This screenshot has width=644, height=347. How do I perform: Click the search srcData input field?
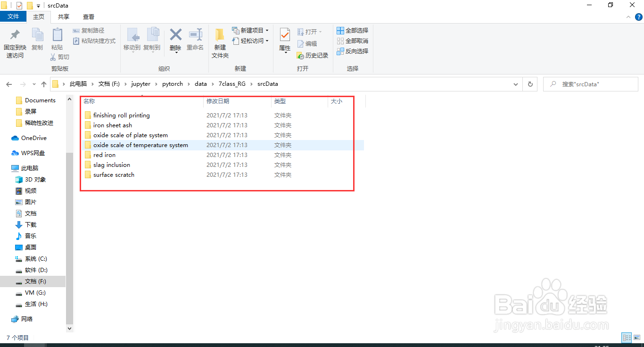click(x=591, y=84)
